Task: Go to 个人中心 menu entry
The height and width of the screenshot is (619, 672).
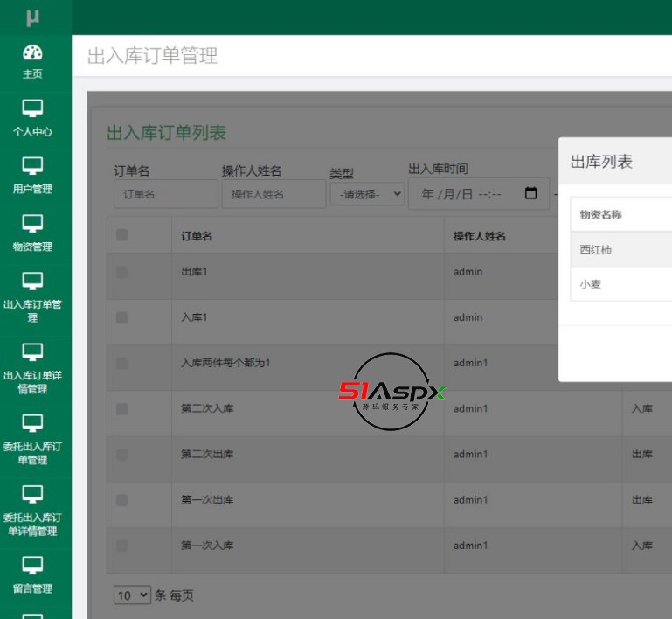Action: coord(32,132)
